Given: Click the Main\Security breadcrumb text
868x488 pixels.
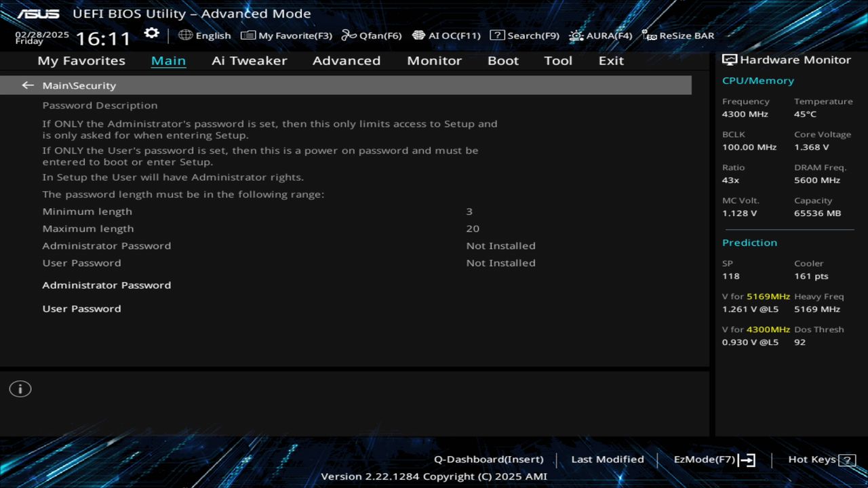Looking at the screenshot, I should (79, 85).
